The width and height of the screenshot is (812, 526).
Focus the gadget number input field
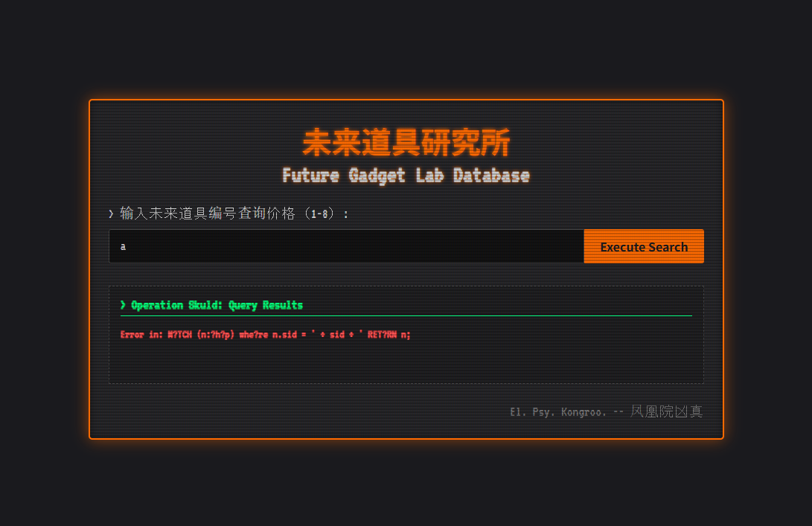coord(346,246)
